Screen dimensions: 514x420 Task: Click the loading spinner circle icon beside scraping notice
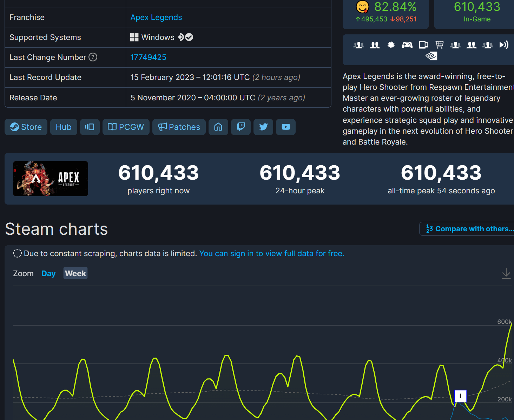pyautogui.click(x=17, y=253)
